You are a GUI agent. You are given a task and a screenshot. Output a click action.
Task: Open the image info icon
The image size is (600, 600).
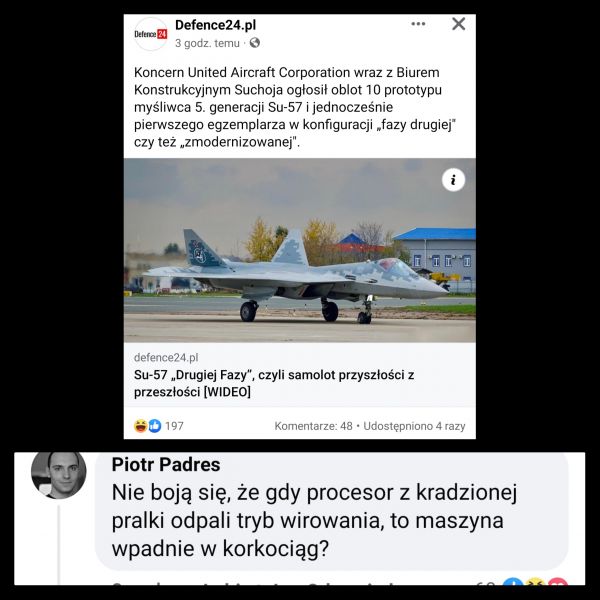[453, 180]
